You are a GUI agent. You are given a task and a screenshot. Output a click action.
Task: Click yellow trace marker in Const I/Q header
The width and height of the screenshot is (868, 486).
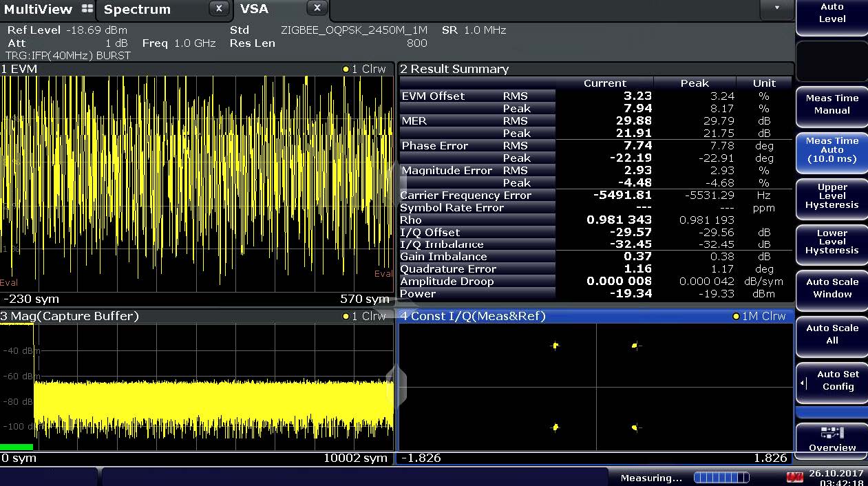tap(736, 317)
